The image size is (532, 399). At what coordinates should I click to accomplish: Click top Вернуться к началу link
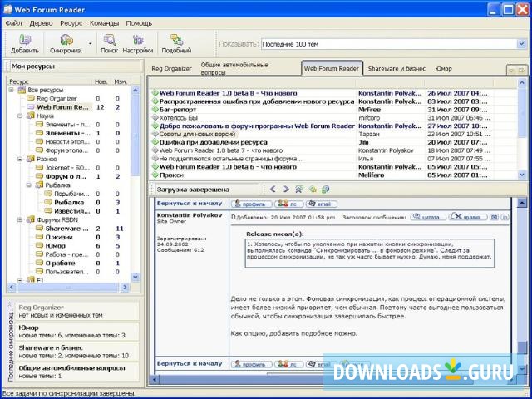tap(190, 204)
